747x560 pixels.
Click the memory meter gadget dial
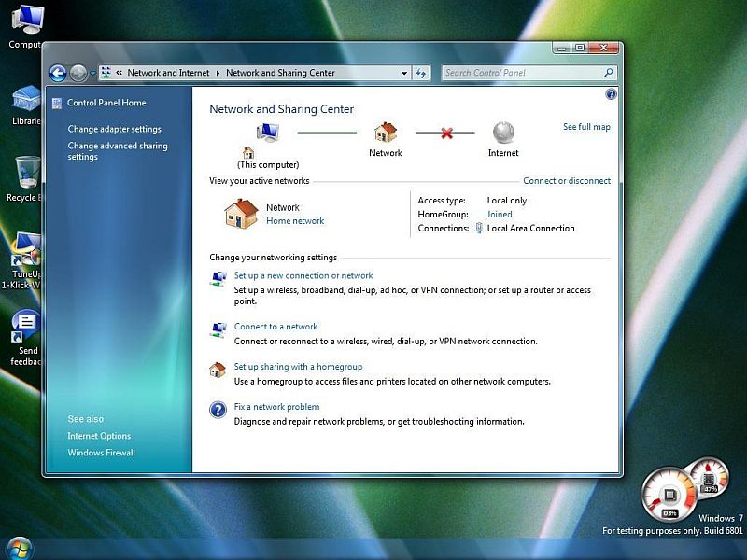[710, 479]
